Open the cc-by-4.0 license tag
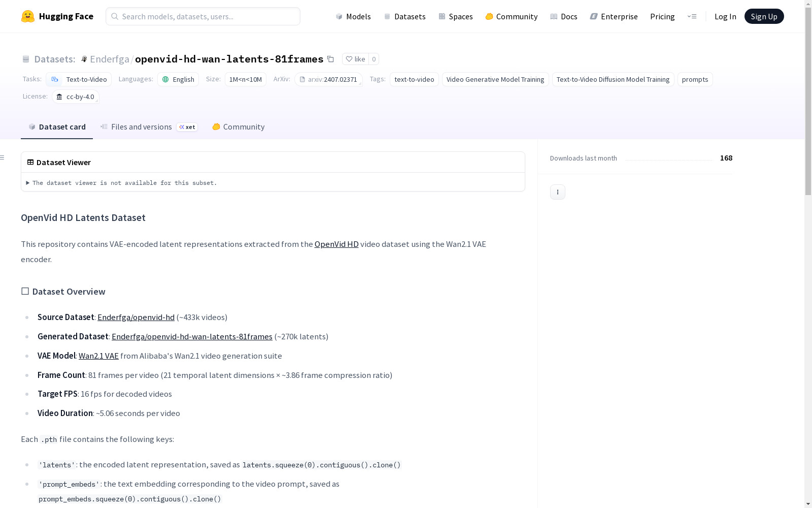The height and width of the screenshot is (508, 812). [x=76, y=97]
